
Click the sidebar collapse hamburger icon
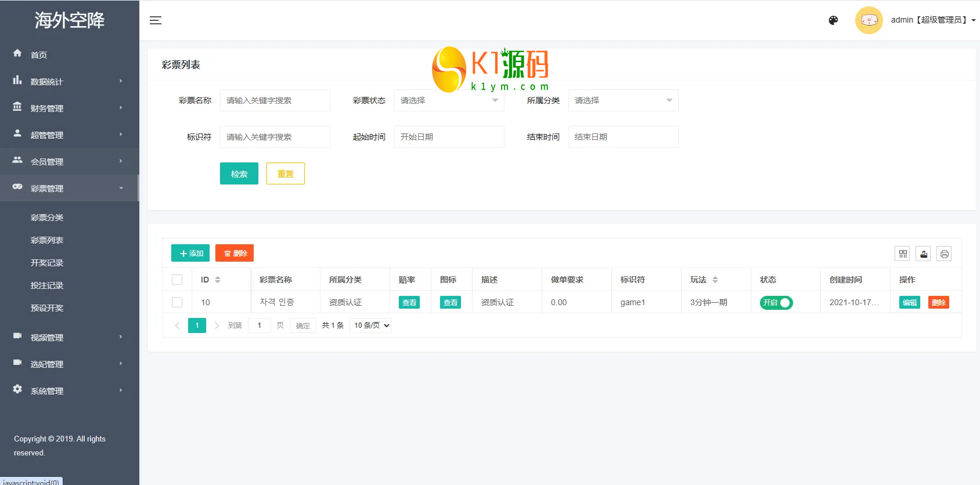pos(156,20)
